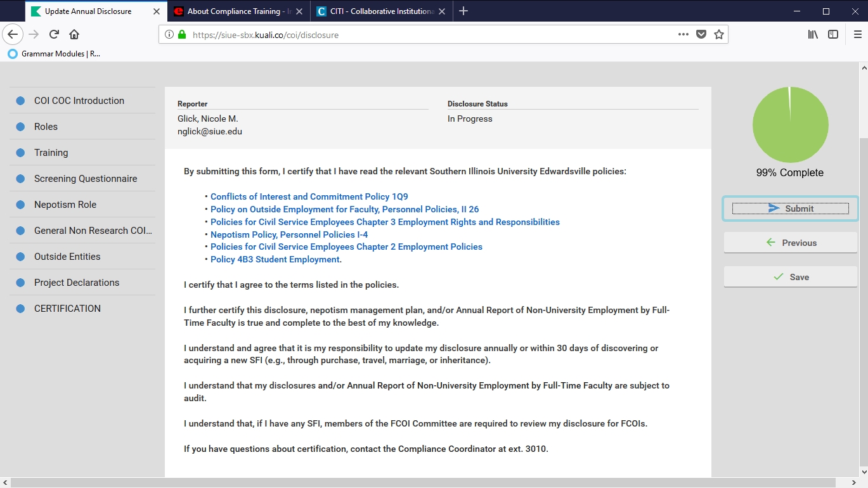Viewport: 868px width, 488px height.
Task: Submit the disclosure form
Action: click(x=790, y=209)
